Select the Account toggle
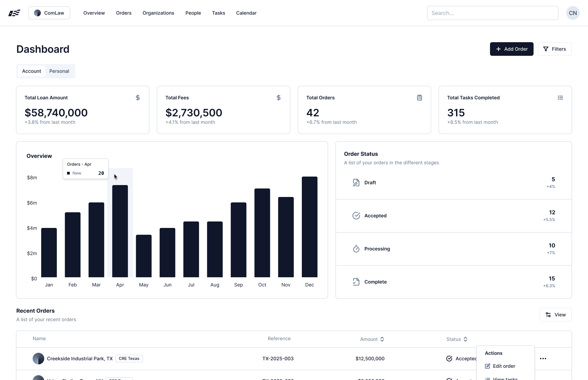Viewport: 588px width, 380px height. (31, 71)
